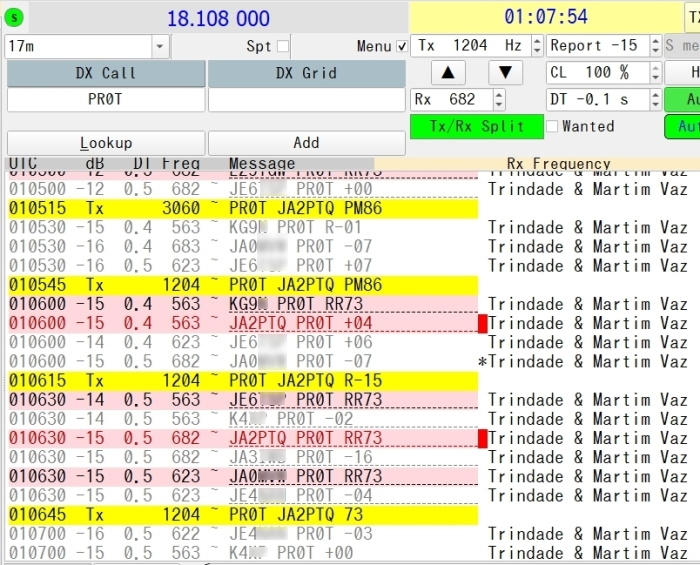Image resolution: width=700 pixels, height=565 pixels.
Task: Click the down triangle frequency button
Action: tap(505, 72)
